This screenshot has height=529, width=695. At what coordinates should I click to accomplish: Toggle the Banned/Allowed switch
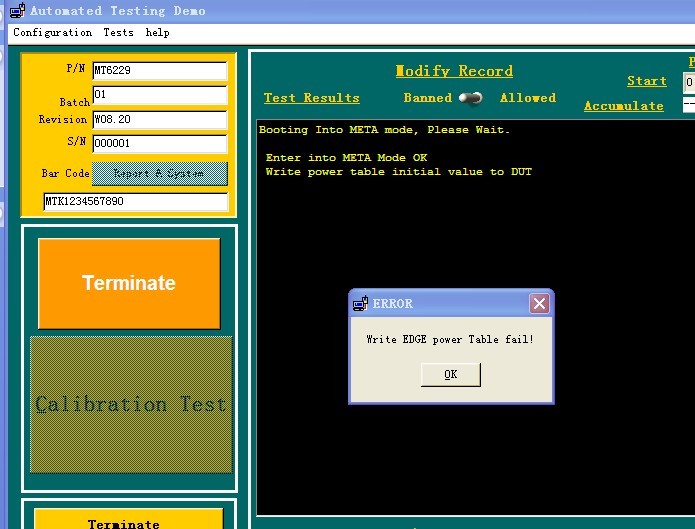coord(471,98)
